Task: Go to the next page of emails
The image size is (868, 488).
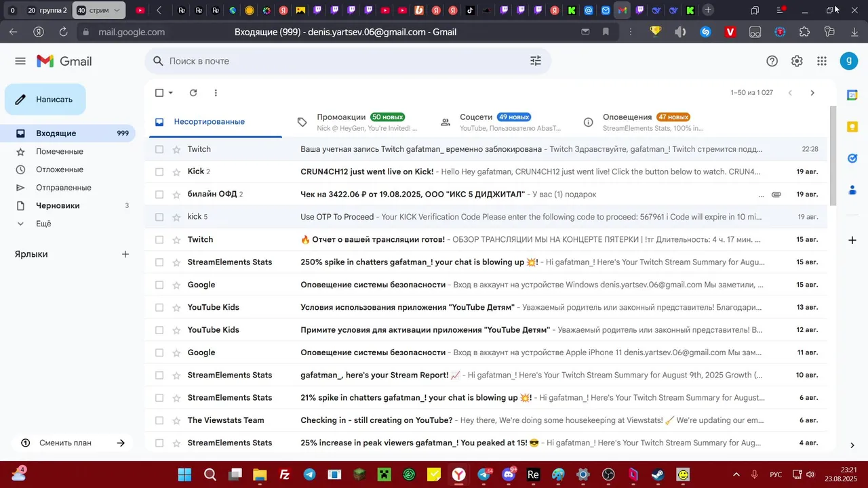Action: click(812, 93)
